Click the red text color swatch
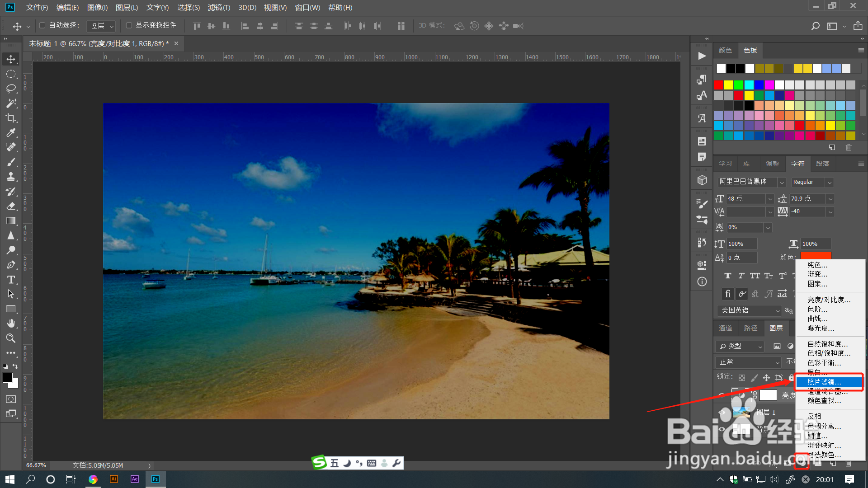 pyautogui.click(x=816, y=256)
